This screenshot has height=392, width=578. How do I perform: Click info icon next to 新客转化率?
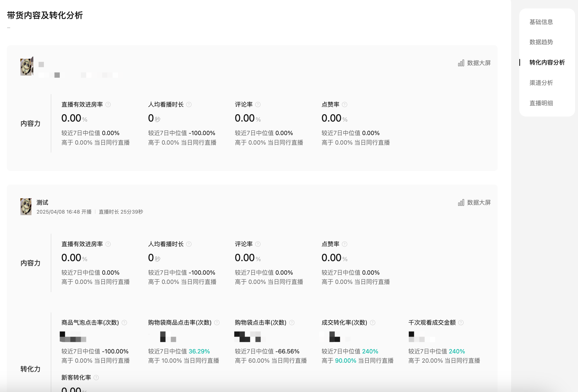96,378
